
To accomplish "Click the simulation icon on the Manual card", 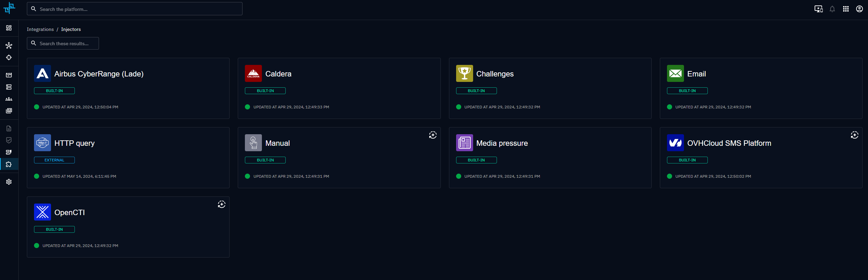I will pyautogui.click(x=433, y=135).
